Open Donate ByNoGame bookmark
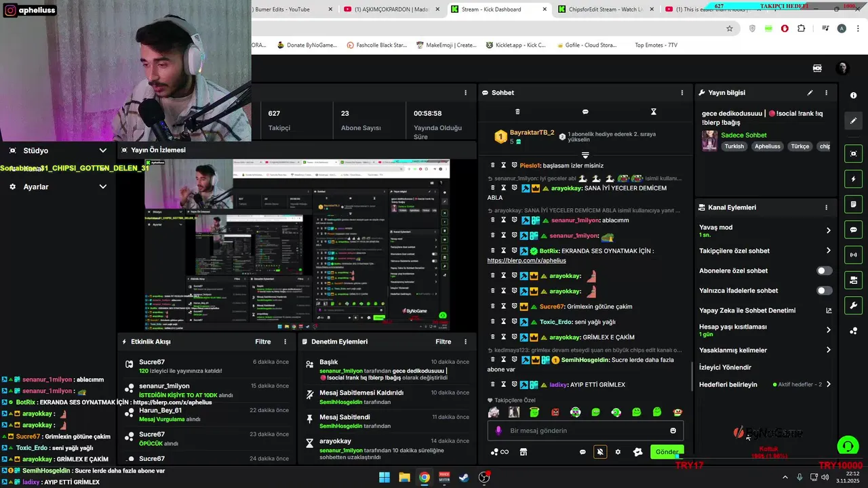 (x=307, y=45)
